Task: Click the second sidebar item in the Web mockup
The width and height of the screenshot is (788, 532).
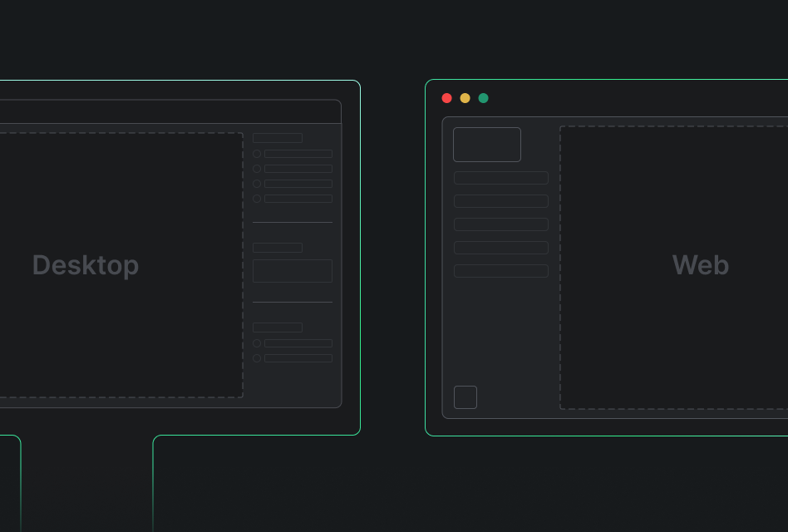Action: [x=500, y=200]
